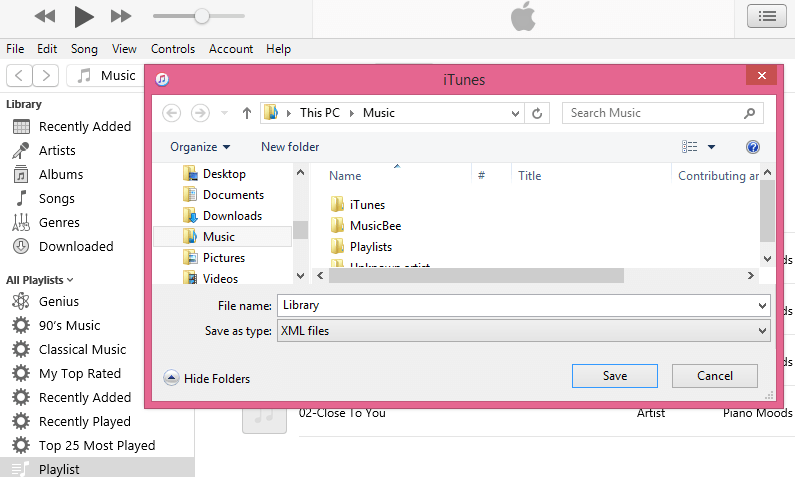Click the Cancel button
The image size is (795, 477).
point(715,376)
